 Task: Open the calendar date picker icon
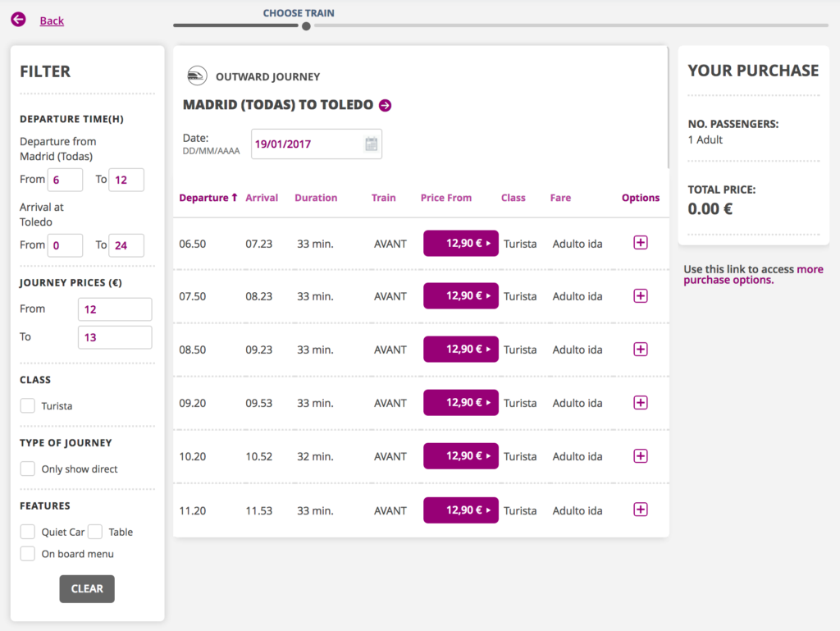(372, 144)
